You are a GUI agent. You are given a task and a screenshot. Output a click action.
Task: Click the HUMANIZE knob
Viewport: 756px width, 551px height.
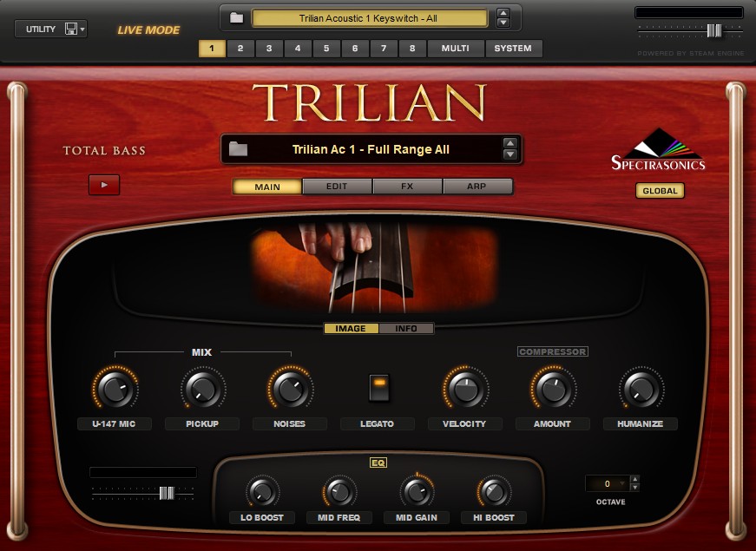(641, 389)
